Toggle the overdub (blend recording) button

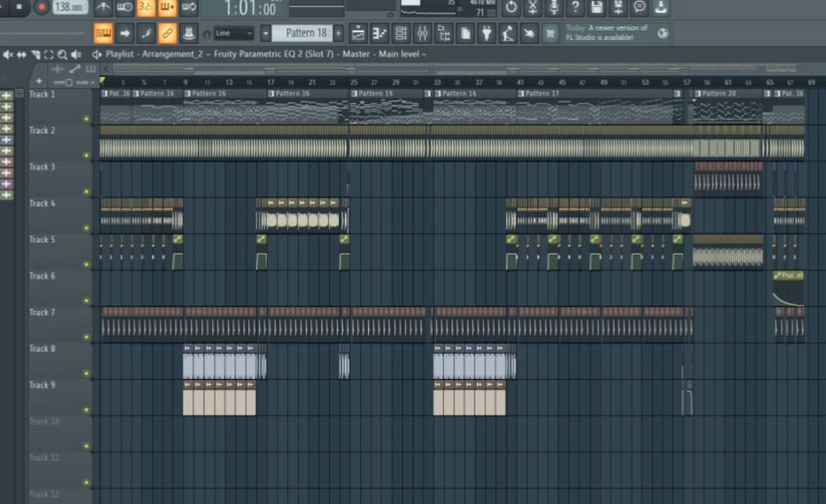(x=167, y=7)
